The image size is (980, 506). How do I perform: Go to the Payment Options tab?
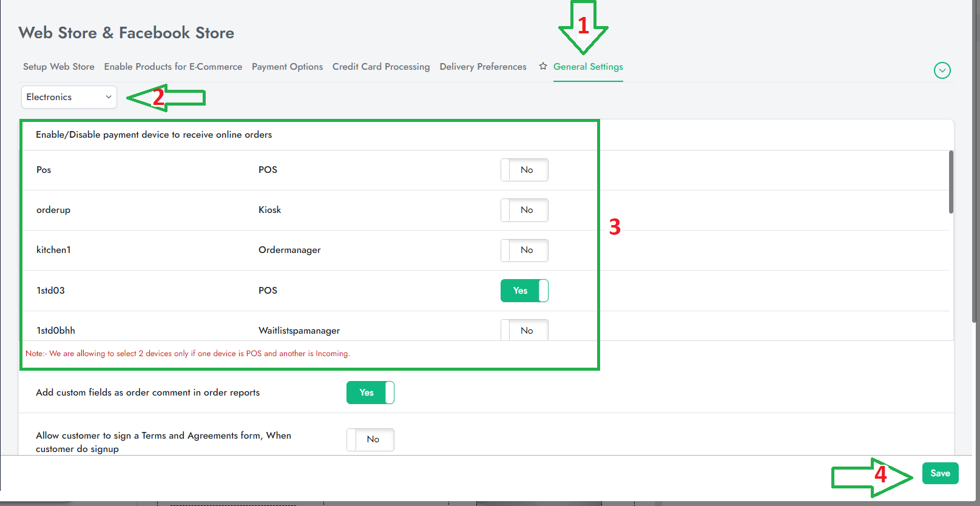coord(287,67)
